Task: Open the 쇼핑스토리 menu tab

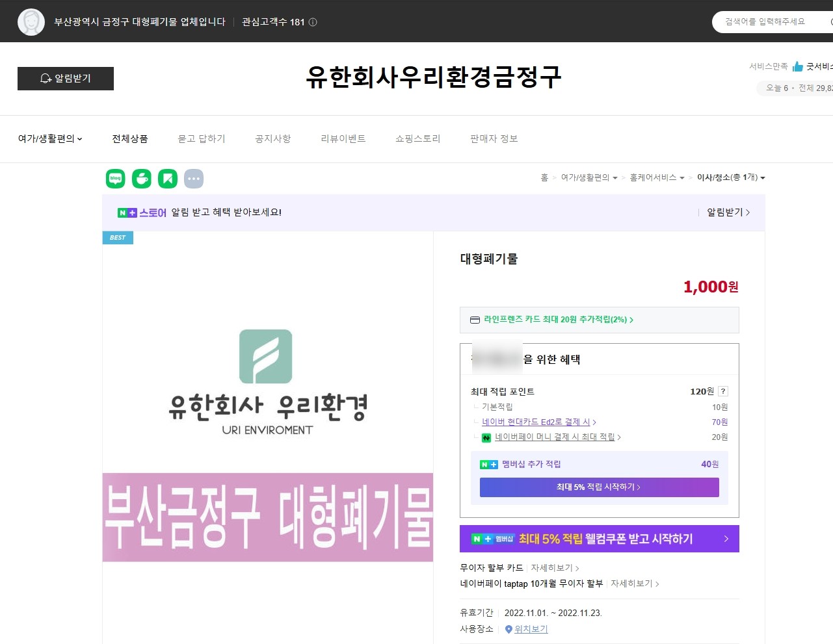Action: point(418,138)
